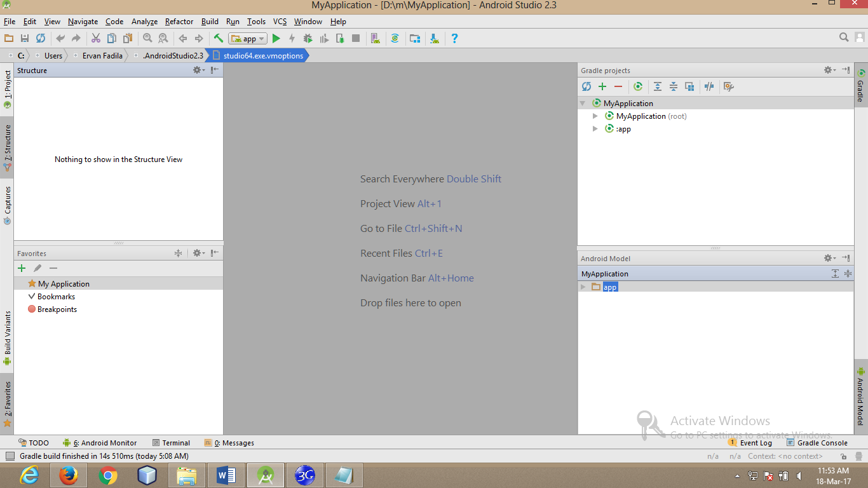Open Gradle Settings wrench icon
This screenshot has height=488, width=868.
click(x=729, y=86)
